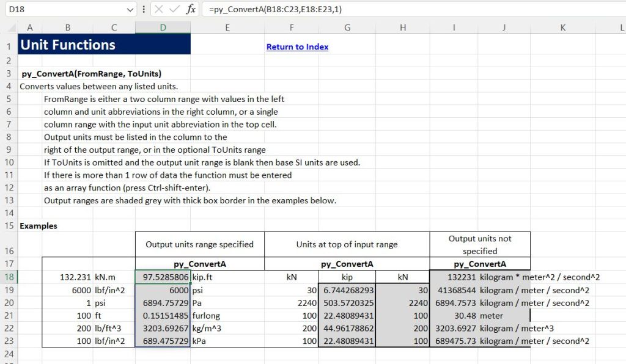
Task: Open the Return to Index link
Action: (x=297, y=46)
